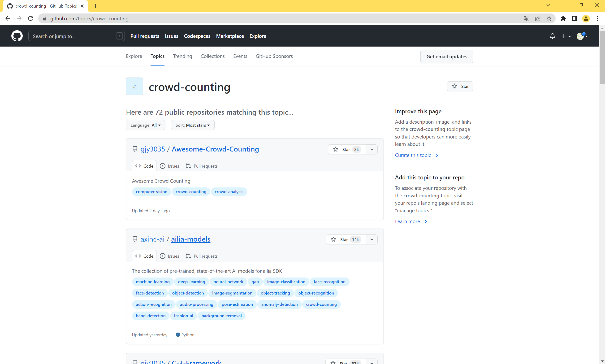Open Marketplace in top navigation

(x=230, y=36)
